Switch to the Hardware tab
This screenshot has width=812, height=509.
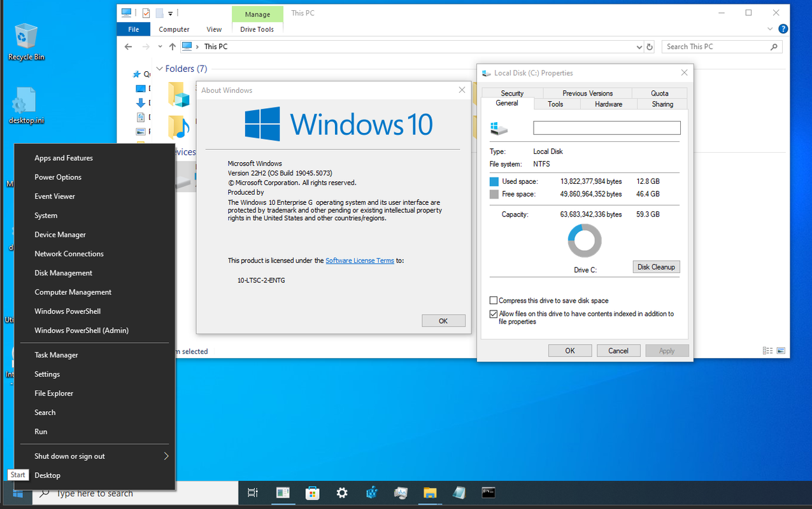point(608,104)
